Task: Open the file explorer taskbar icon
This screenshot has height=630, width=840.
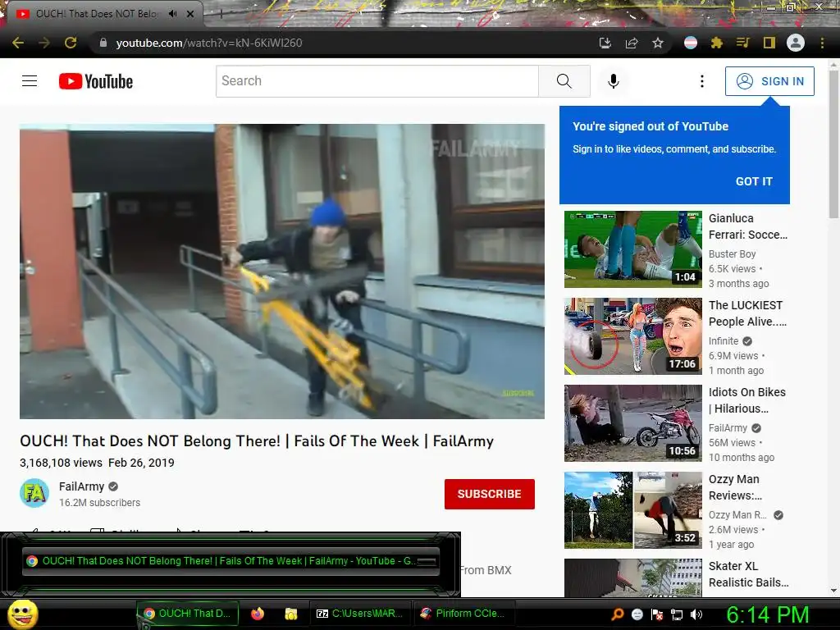Action: coord(291,614)
